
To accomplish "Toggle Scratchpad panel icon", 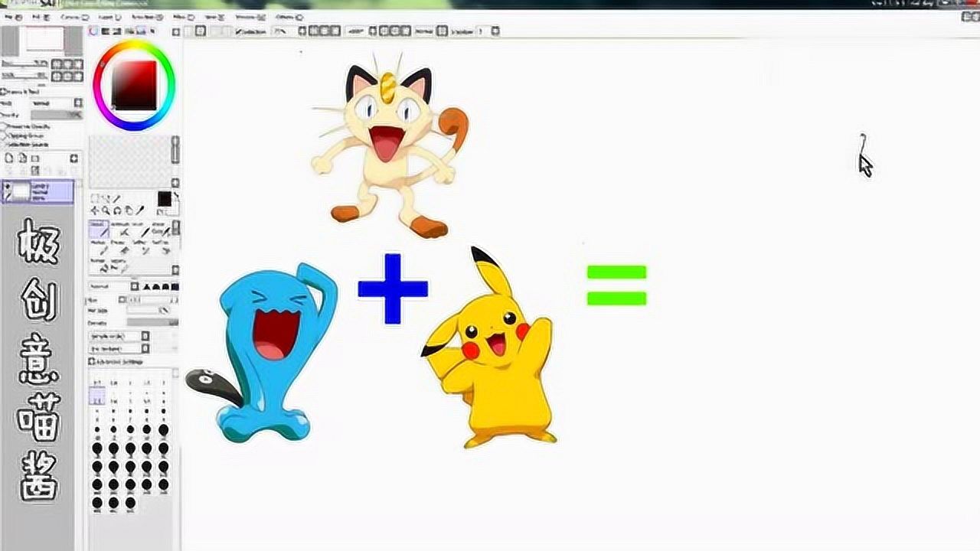I will [x=152, y=31].
